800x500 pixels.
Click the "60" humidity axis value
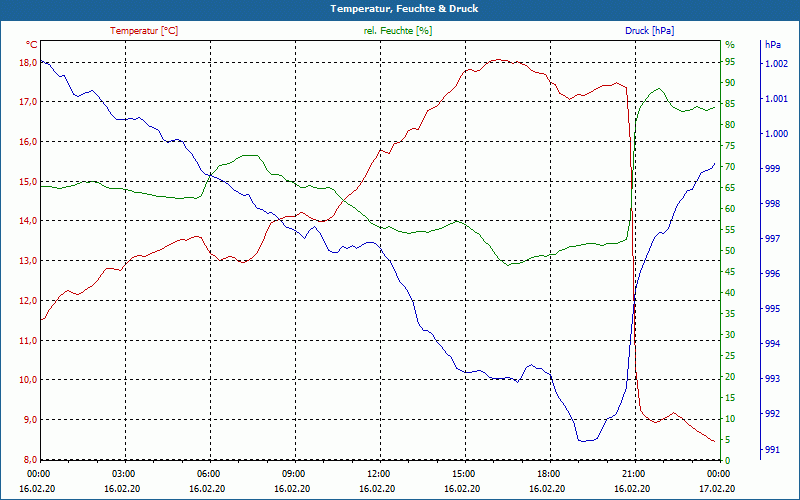(730, 209)
